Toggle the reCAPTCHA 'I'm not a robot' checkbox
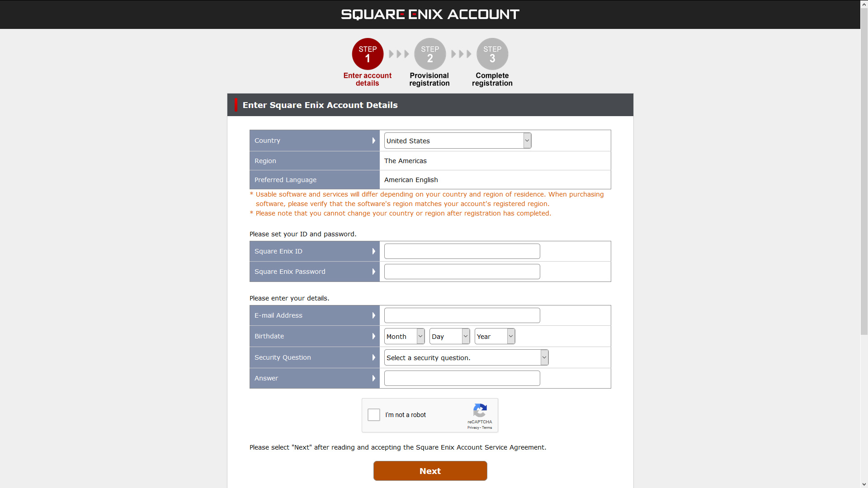The height and width of the screenshot is (488, 868). point(374,415)
